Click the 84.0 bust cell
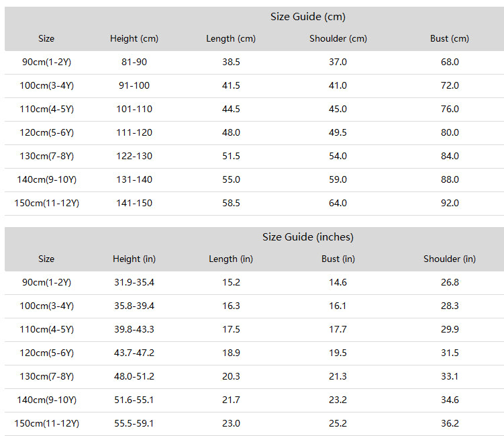 450,156
